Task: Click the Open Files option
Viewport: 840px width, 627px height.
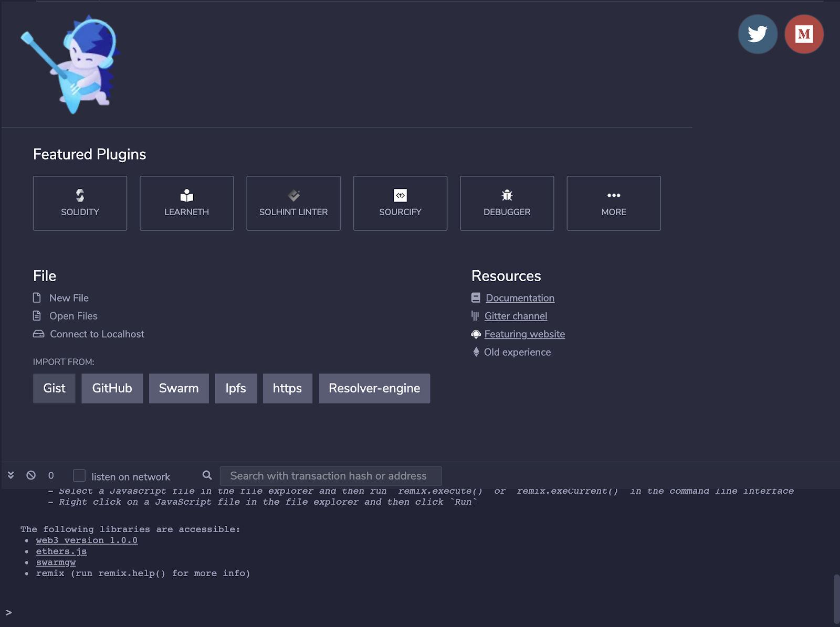Action: (73, 316)
